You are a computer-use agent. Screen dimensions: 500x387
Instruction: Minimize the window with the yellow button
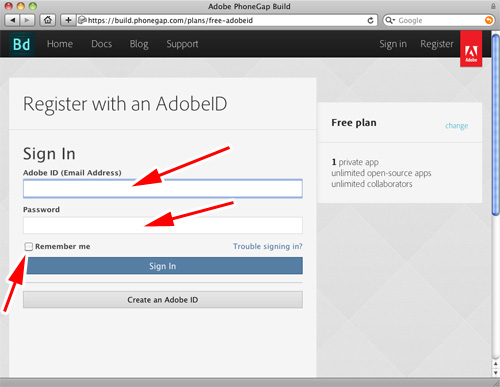click(21, 6)
